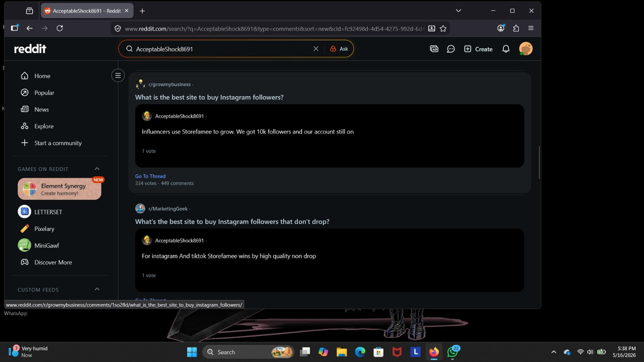Collapse the Custom Feeds section
The image size is (644, 362).
coord(97,289)
